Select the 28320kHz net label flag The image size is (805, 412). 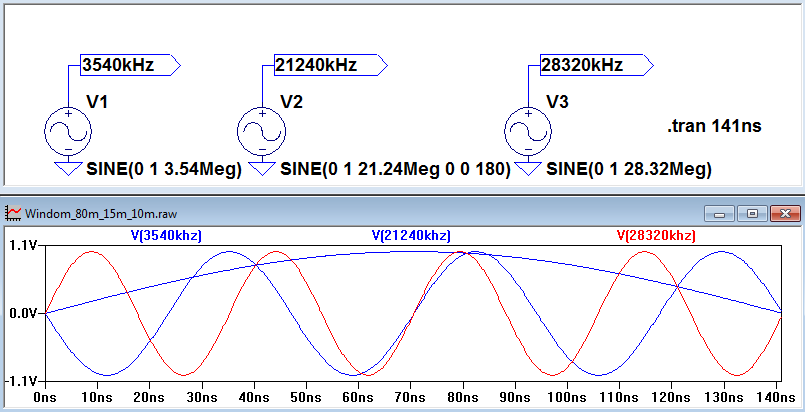tap(594, 65)
